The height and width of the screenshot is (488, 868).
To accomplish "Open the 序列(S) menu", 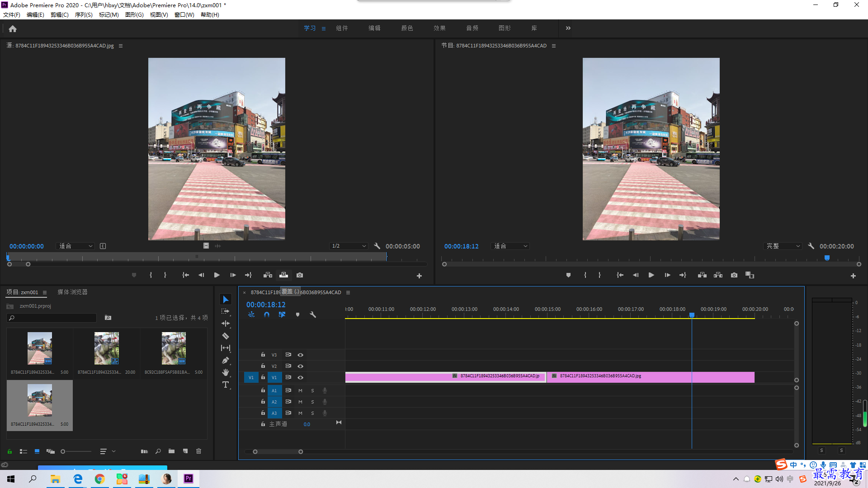I will [84, 14].
